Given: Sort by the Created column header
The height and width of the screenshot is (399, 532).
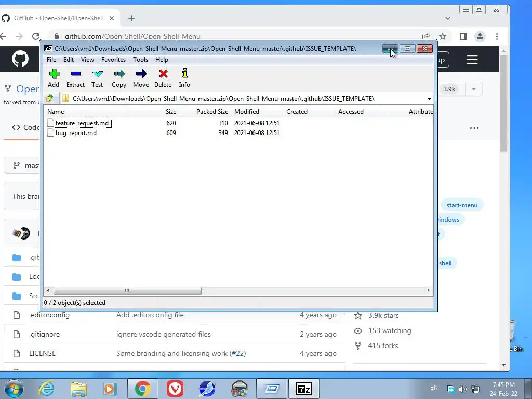Looking at the screenshot, I should pos(309,112).
